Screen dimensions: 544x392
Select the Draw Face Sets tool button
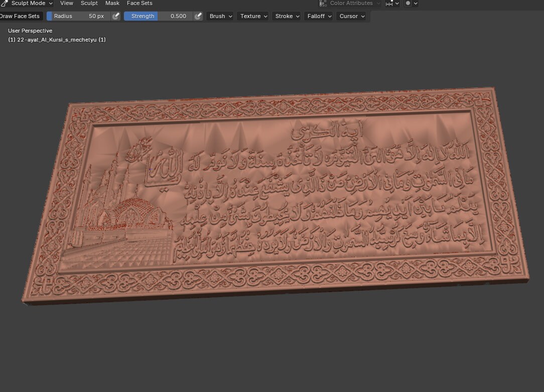[20, 16]
